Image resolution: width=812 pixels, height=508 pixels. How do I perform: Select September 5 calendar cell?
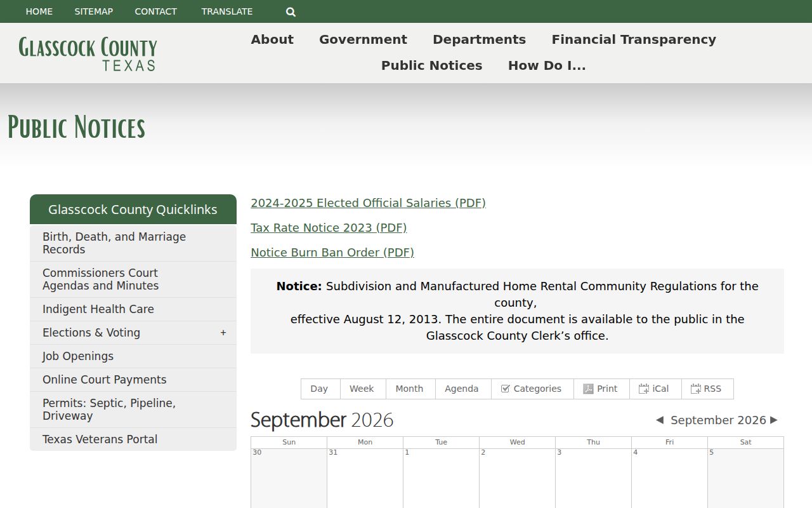point(745,478)
